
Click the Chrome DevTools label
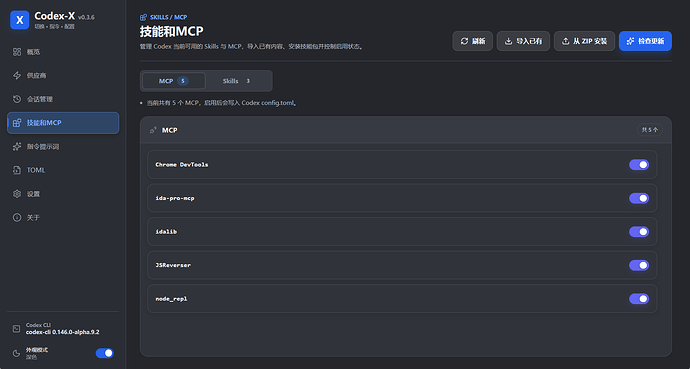click(182, 164)
